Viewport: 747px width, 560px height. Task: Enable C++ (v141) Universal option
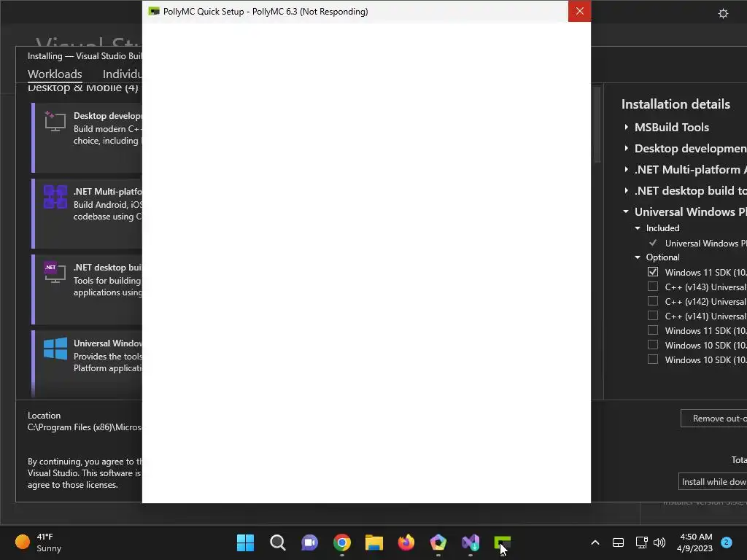(653, 316)
